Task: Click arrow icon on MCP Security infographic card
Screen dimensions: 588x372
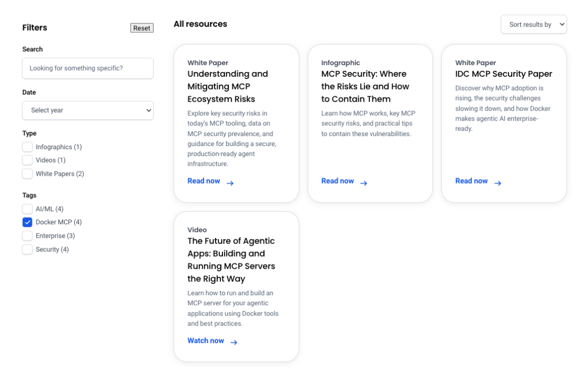Action: [364, 183]
